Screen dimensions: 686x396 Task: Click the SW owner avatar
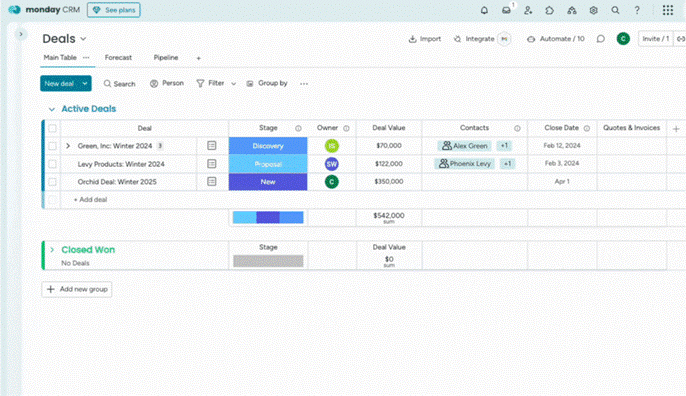click(x=332, y=164)
